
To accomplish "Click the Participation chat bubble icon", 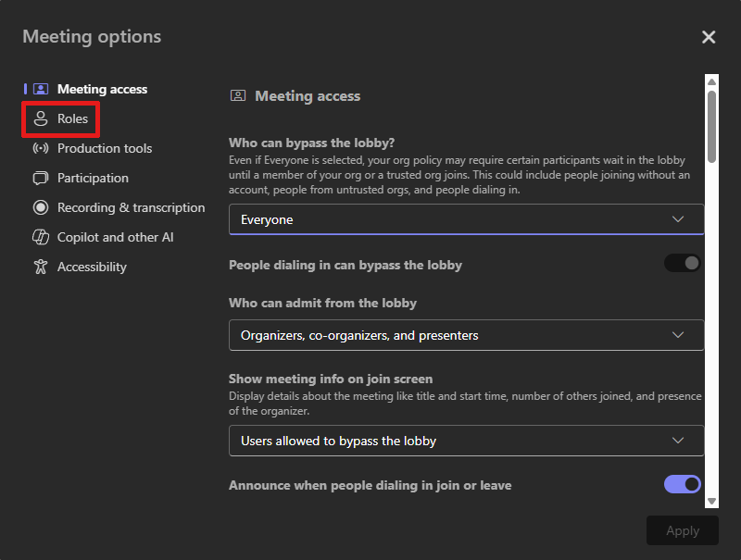I will tap(41, 178).
